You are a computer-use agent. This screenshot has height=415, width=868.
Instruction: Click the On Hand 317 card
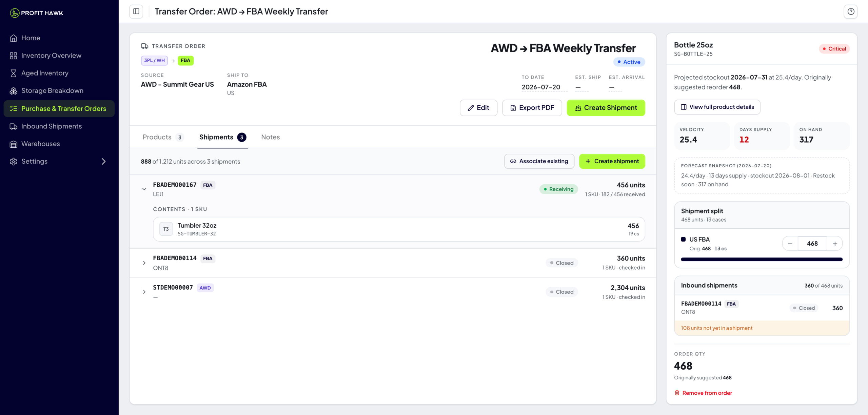pyautogui.click(x=822, y=136)
